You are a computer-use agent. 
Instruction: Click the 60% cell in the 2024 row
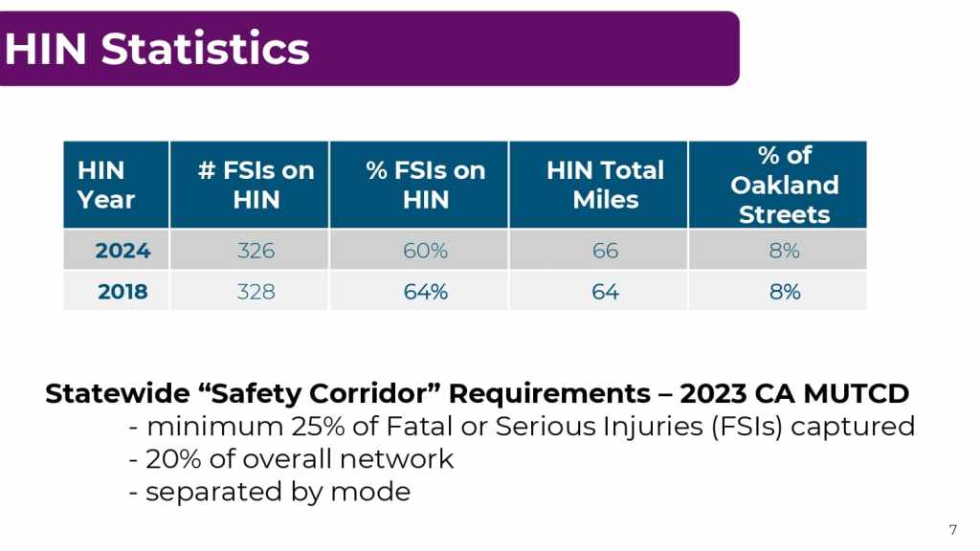coord(425,251)
